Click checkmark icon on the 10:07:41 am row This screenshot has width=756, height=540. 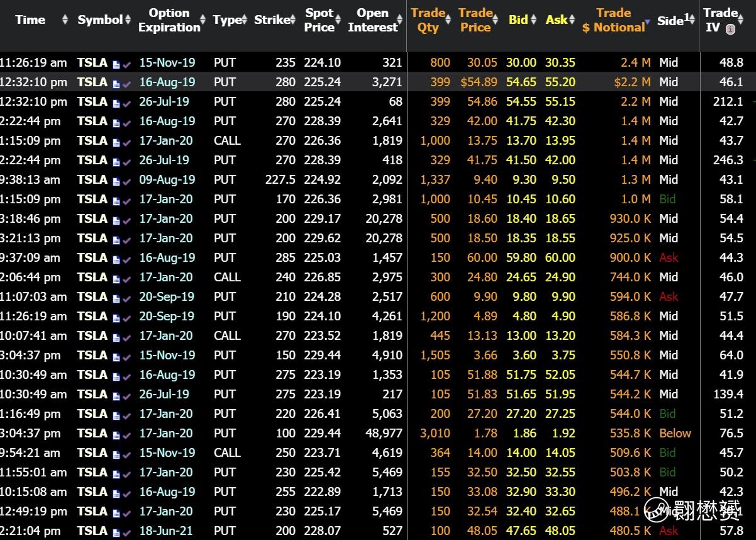point(126,337)
